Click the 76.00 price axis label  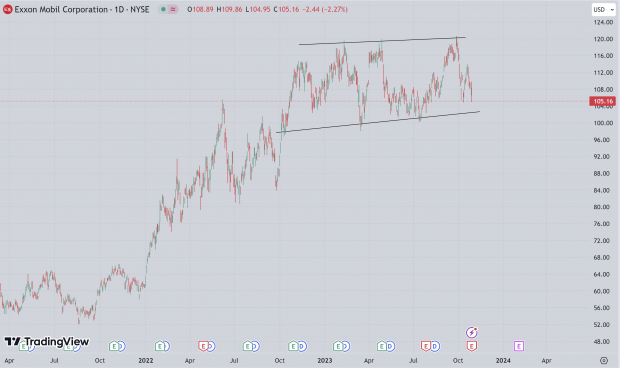(603, 224)
